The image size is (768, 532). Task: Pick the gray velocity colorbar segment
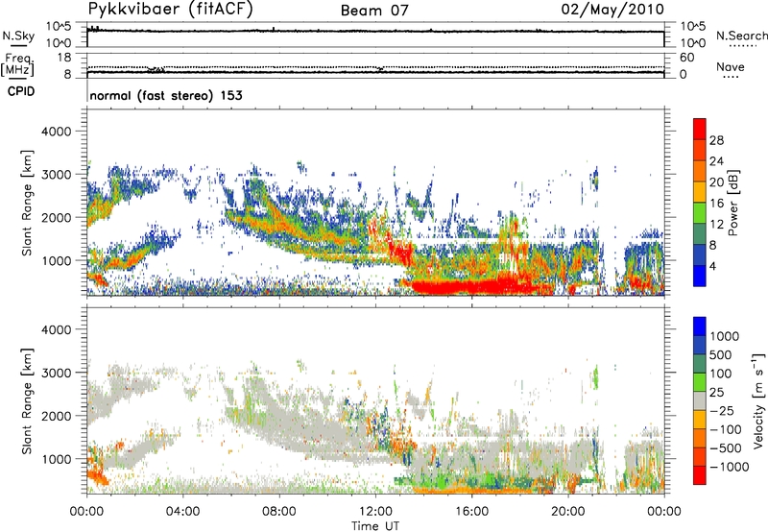click(x=700, y=400)
